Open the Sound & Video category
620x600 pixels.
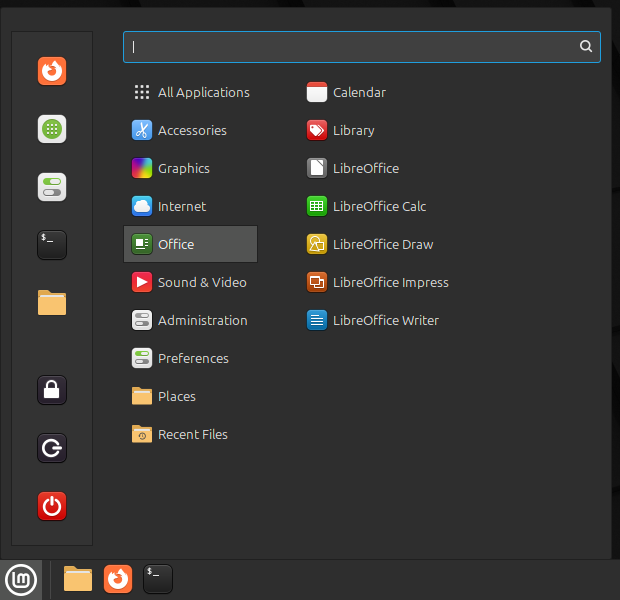(x=191, y=282)
